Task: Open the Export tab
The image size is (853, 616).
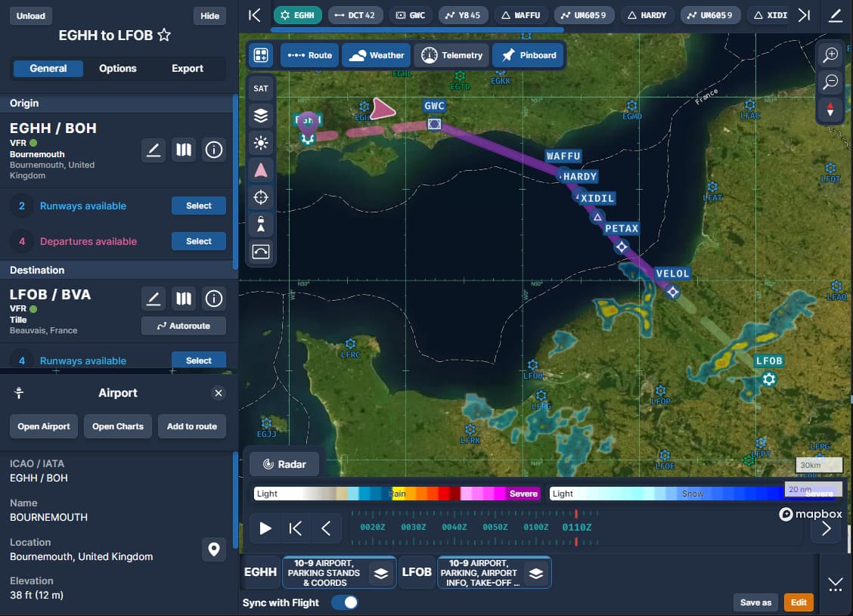Action: coord(187,68)
